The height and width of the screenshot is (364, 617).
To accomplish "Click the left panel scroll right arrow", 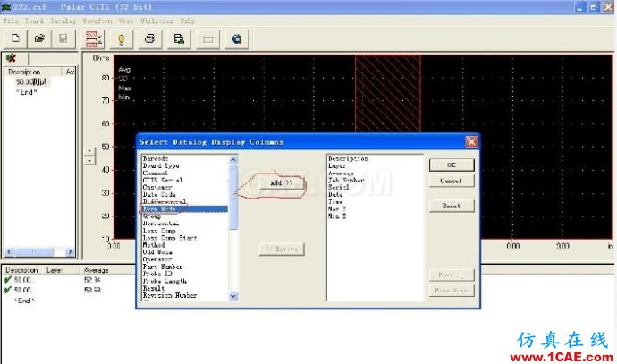I will pos(70,251).
